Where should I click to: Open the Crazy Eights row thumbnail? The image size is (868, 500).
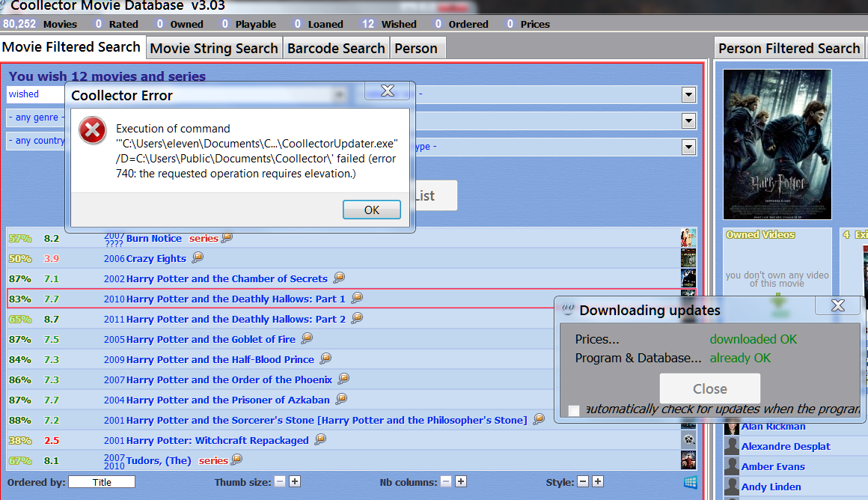(688, 258)
